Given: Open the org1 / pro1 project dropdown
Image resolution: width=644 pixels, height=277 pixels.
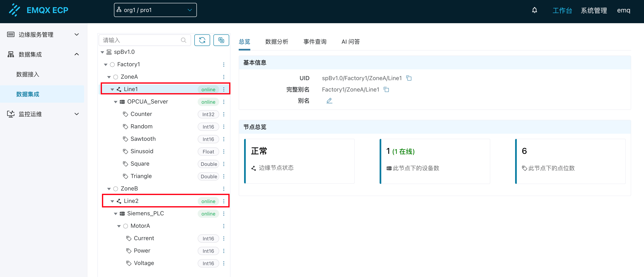Looking at the screenshot, I should (x=155, y=10).
